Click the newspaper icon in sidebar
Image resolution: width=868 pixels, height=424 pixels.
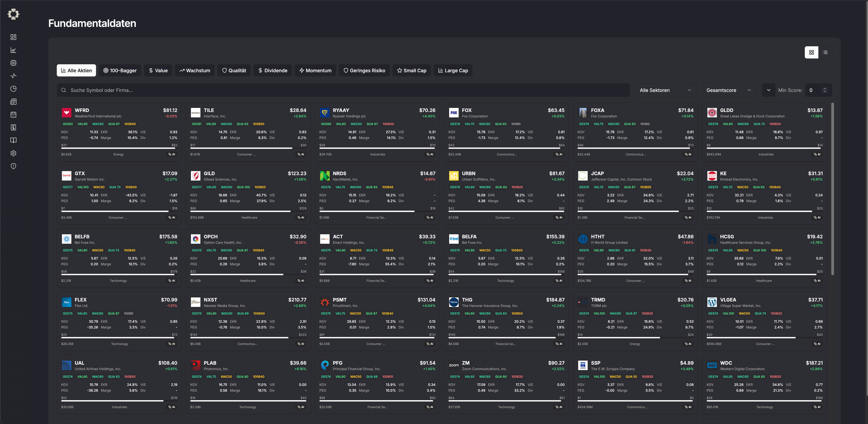tap(13, 102)
